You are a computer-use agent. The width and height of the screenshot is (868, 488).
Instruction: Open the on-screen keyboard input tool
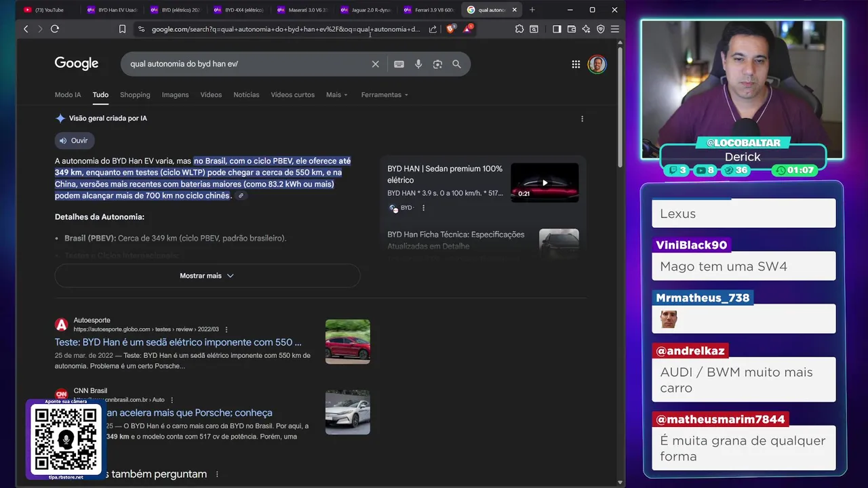(399, 64)
